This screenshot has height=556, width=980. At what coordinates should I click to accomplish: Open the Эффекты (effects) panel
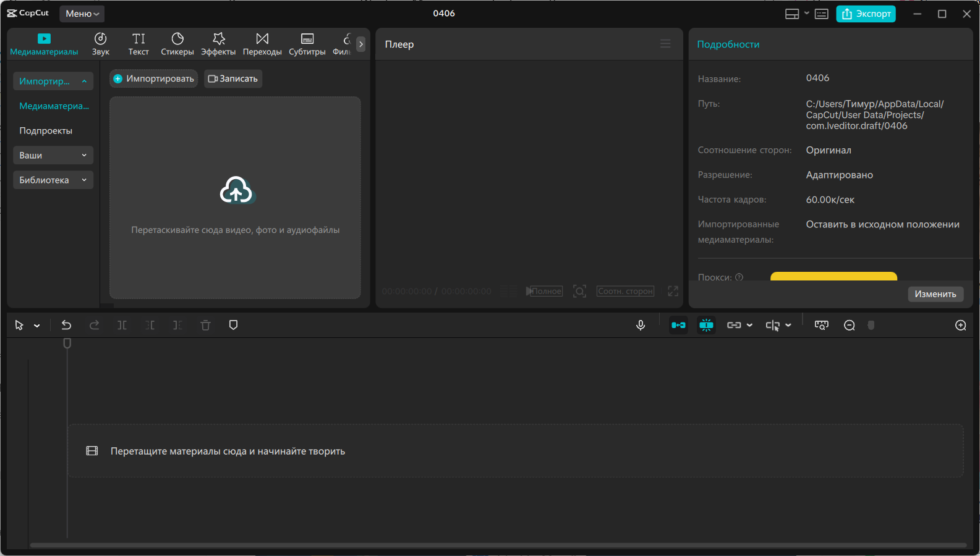click(x=218, y=44)
